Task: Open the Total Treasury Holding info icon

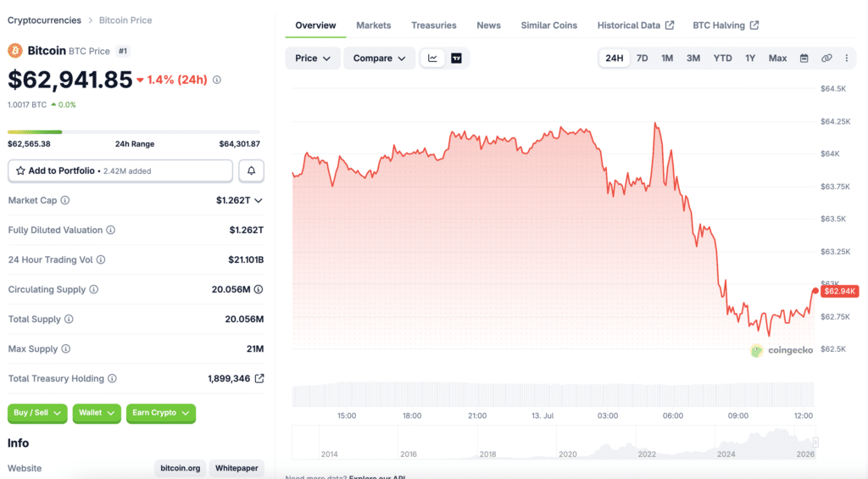Action: point(113,378)
